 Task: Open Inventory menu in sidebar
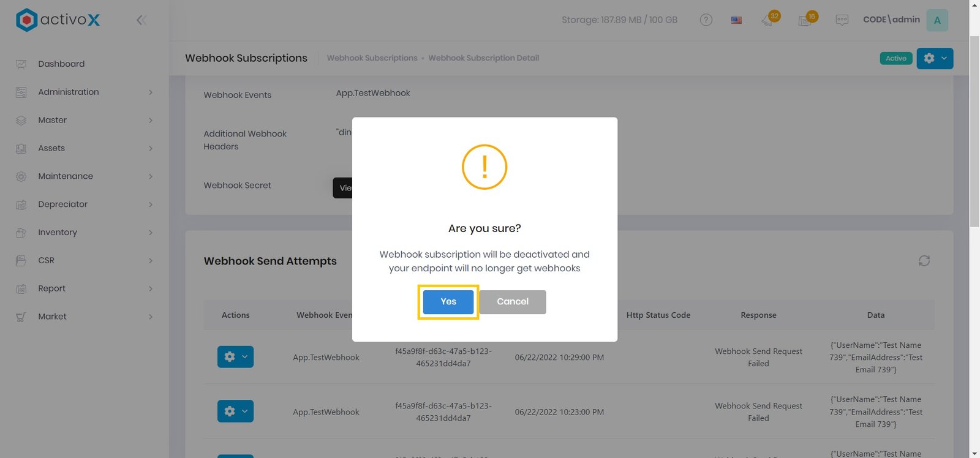coord(58,233)
